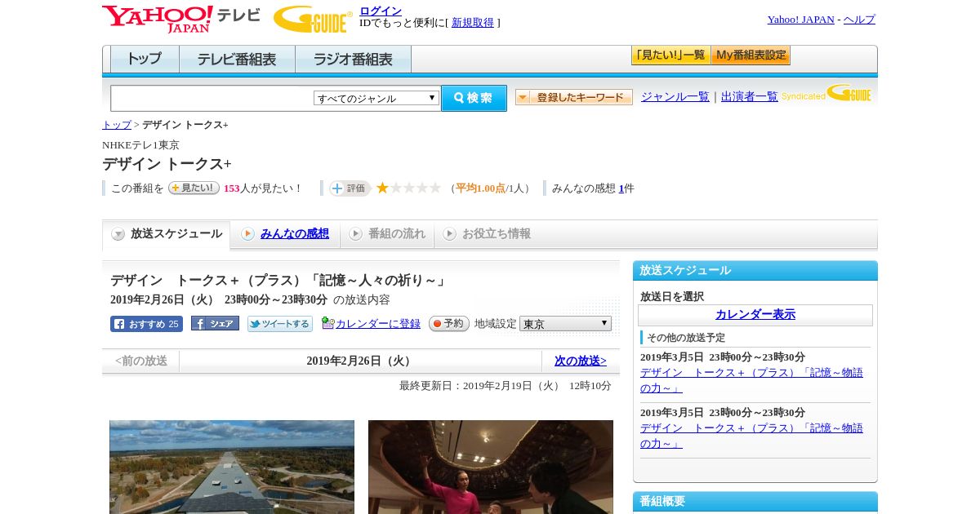Click the calendar register icon
The height and width of the screenshot is (514, 980).
coord(328,323)
